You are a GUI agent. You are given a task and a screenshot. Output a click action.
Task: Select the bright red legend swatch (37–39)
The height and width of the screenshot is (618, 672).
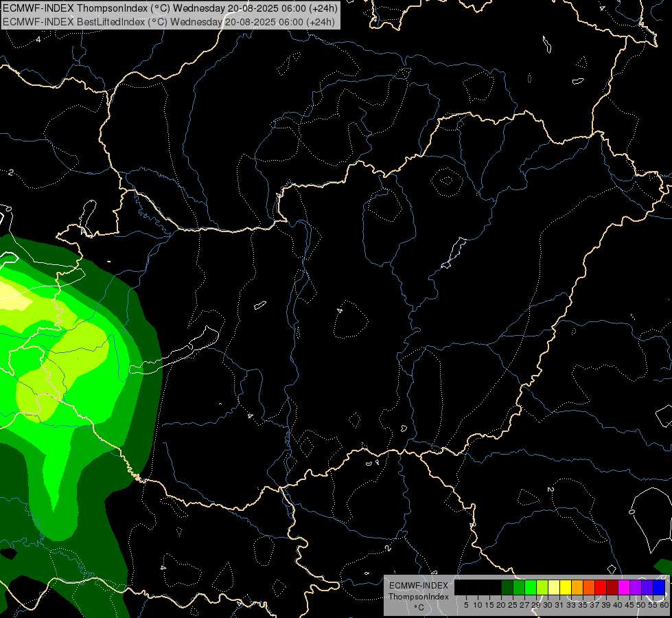pyautogui.click(x=601, y=587)
